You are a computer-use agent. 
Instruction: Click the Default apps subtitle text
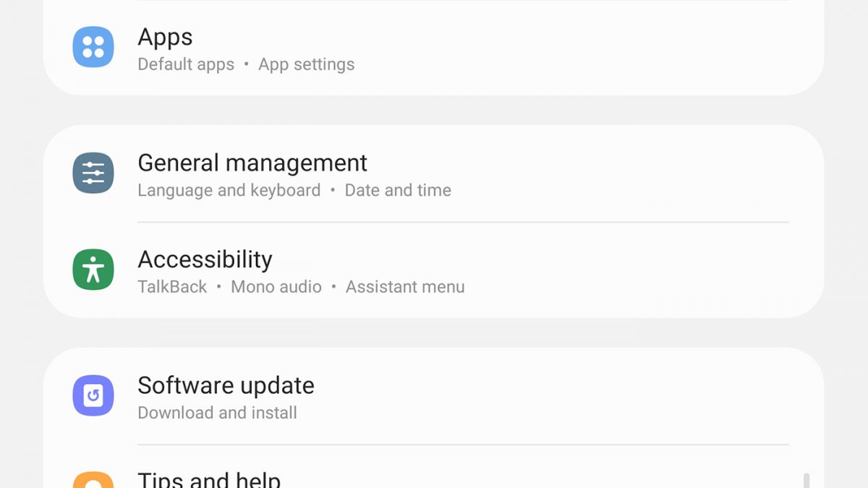click(x=186, y=64)
